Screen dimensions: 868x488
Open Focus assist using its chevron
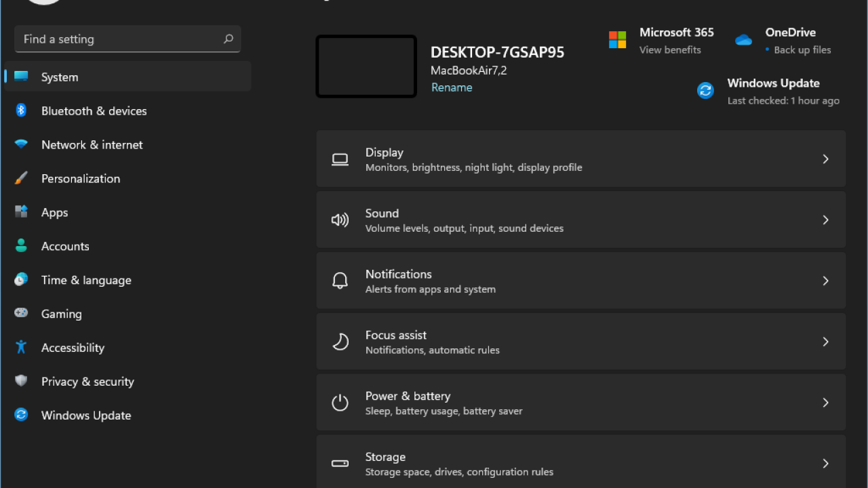tap(825, 342)
